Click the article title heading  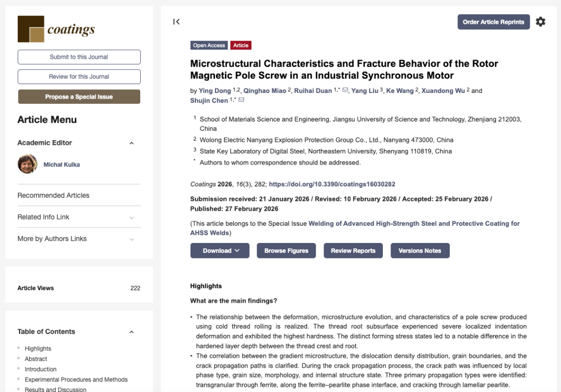[x=344, y=70]
